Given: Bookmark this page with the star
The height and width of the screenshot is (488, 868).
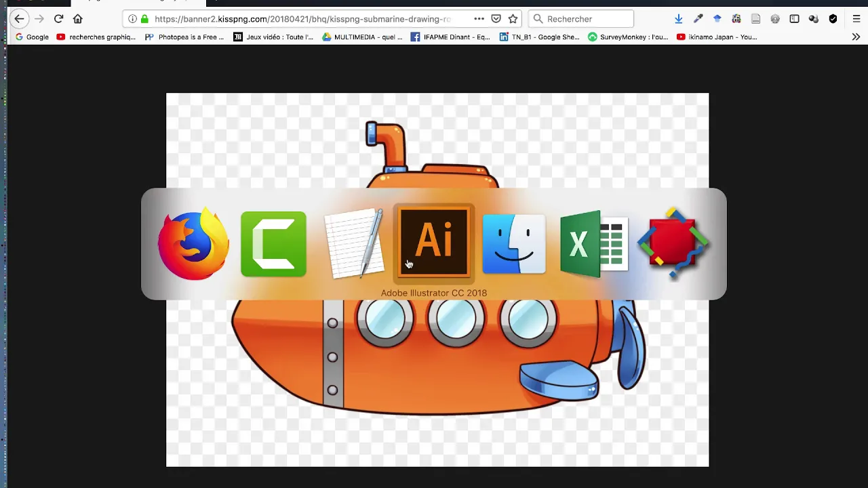Looking at the screenshot, I should coord(513,19).
